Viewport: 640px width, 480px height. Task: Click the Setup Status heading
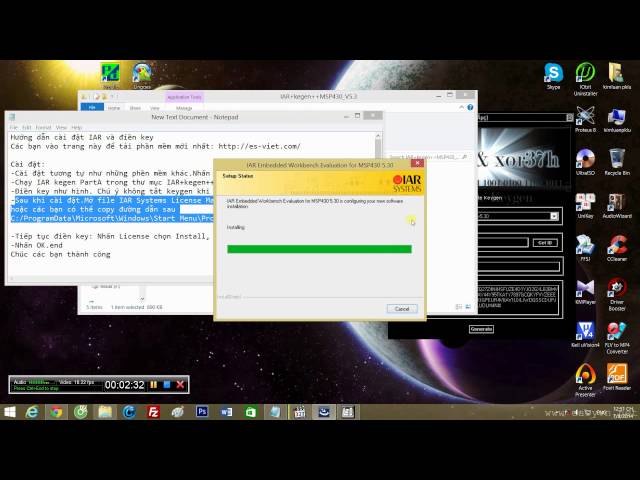tap(238, 176)
